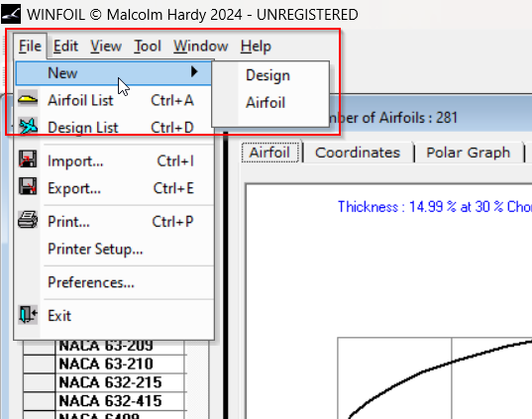Expand the New submenu arrow
This screenshot has height=419, width=532.
point(194,71)
